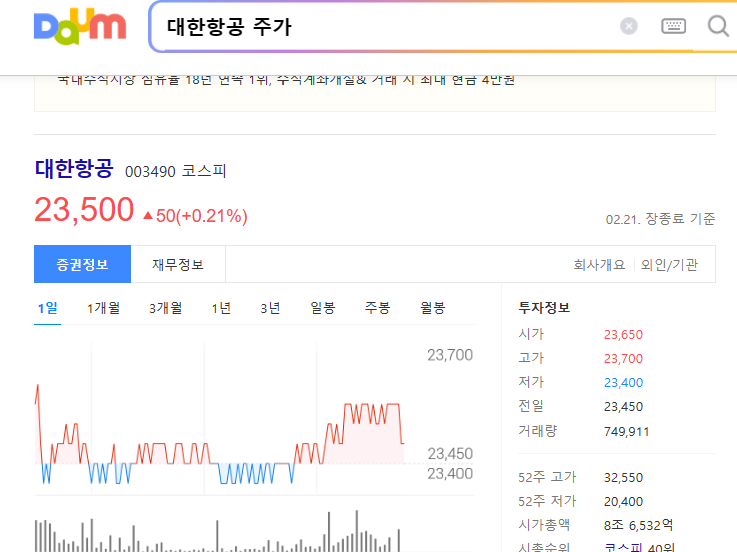Click the 52주 저가 value 20,400
This screenshot has height=552, width=737.
tap(623, 502)
